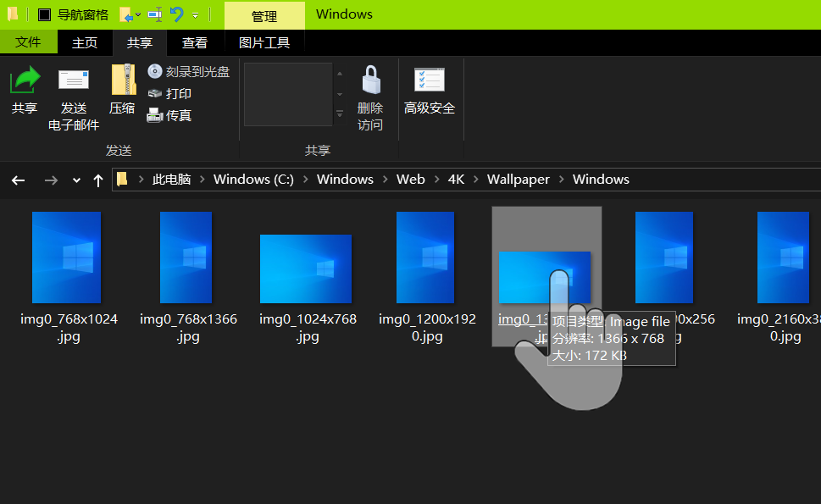Toggle the navigation pane (导航窗格) checkbox
Image resolution: width=821 pixels, height=504 pixels.
45,14
